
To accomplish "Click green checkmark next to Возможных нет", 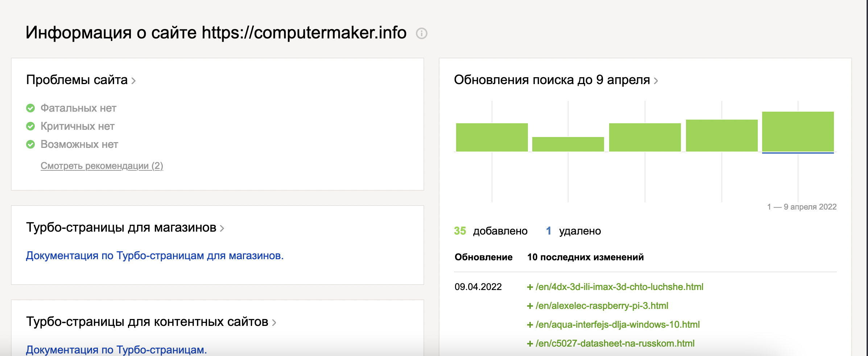I will pos(30,144).
